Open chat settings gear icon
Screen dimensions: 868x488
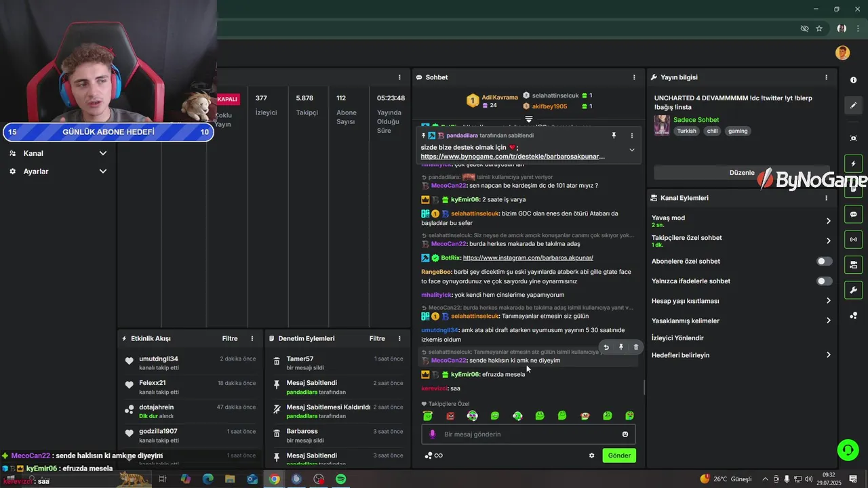pos(591,455)
